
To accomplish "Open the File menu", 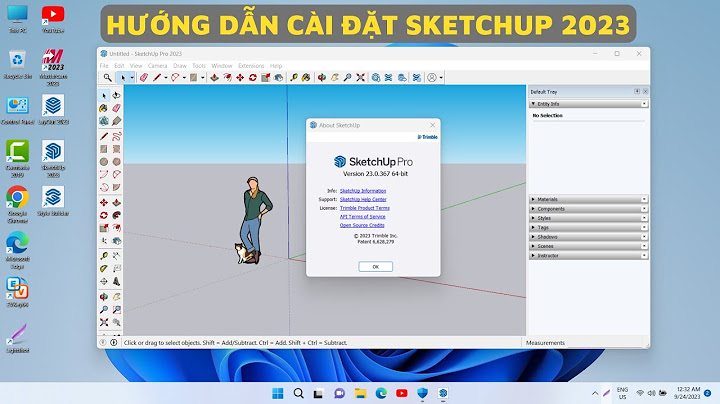I will click(x=104, y=66).
